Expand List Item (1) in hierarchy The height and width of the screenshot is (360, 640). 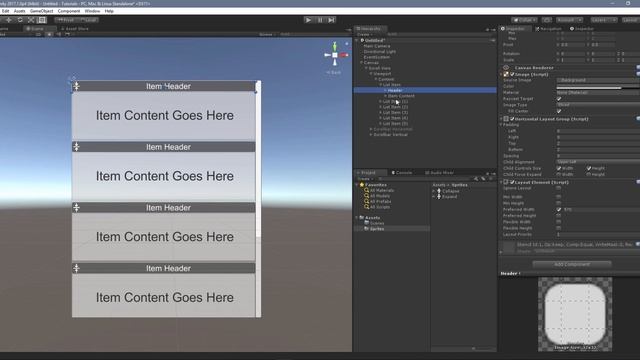pyautogui.click(x=380, y=101)
